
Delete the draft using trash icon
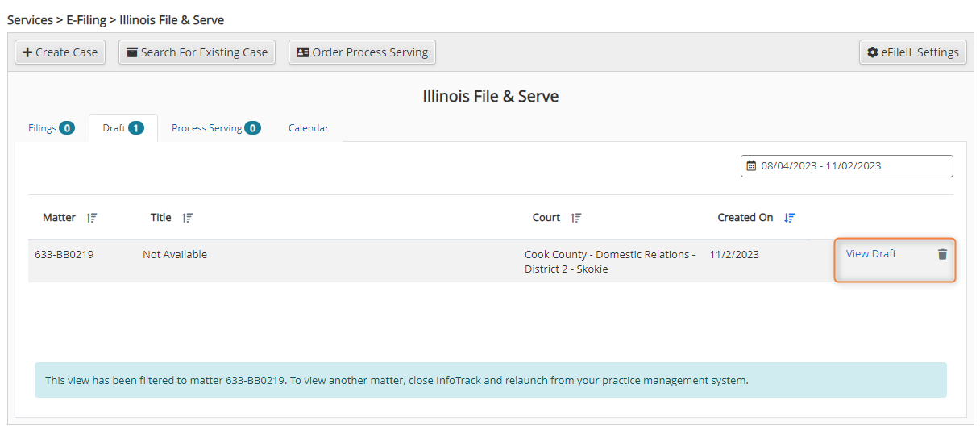(942, 254)
